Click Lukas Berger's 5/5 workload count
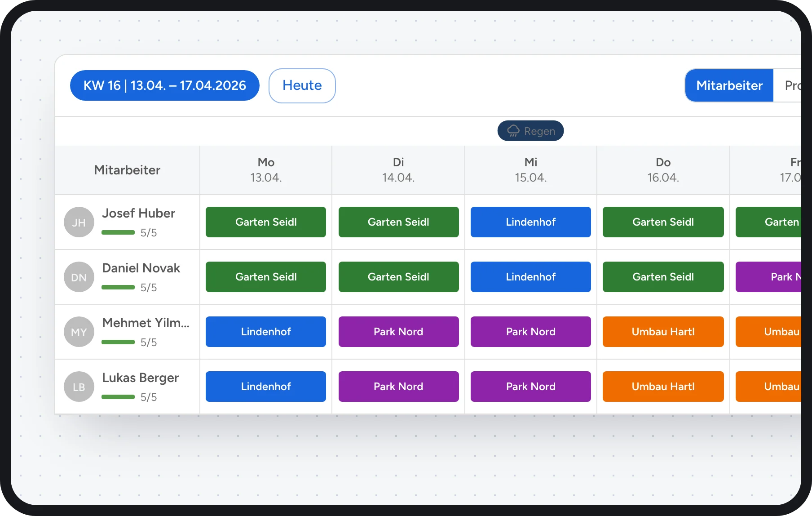Viewport: 812px width, 516px height. point(149,397)
